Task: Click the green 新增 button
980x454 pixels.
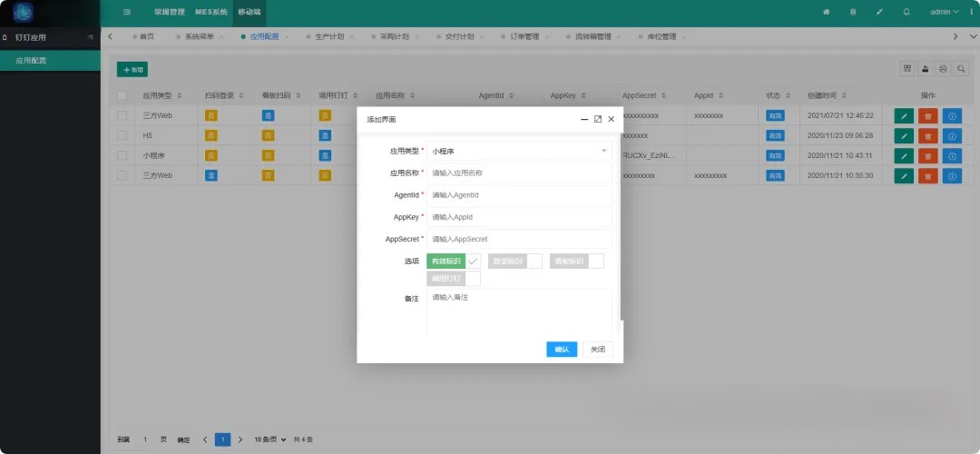Action: click(x=132, y=70)
